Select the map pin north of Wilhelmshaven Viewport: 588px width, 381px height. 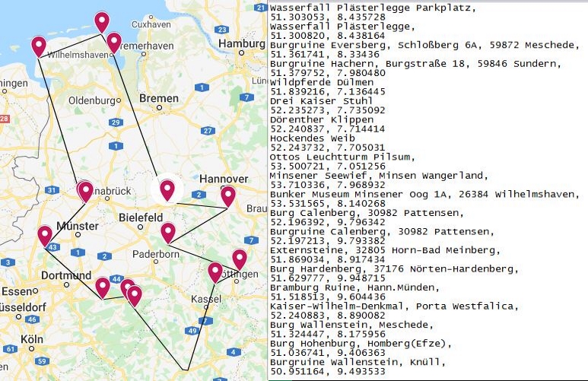pyautogui.click(x=101, y=21)
